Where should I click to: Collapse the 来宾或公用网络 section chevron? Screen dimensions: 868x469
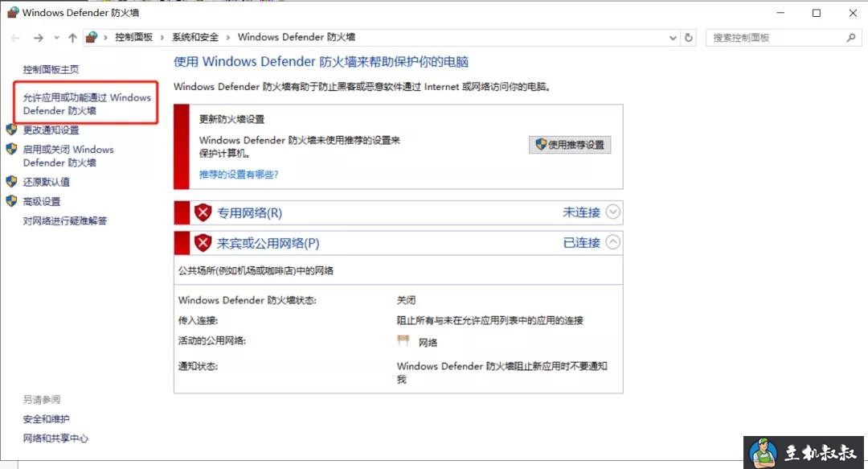(612, 242)
